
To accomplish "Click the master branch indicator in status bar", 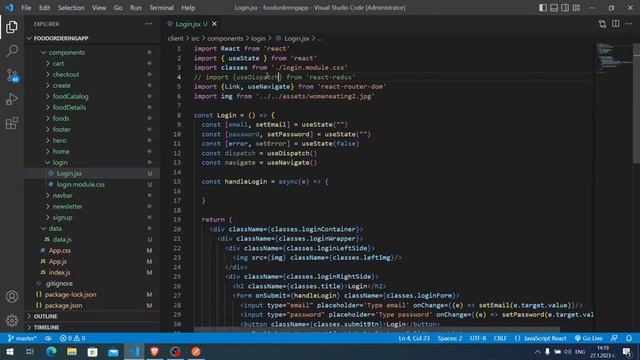I will [22, 338].
